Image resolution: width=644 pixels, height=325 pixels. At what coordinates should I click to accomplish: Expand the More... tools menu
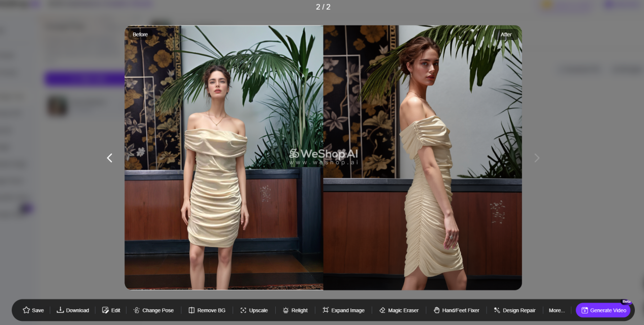tap(557, 310)
